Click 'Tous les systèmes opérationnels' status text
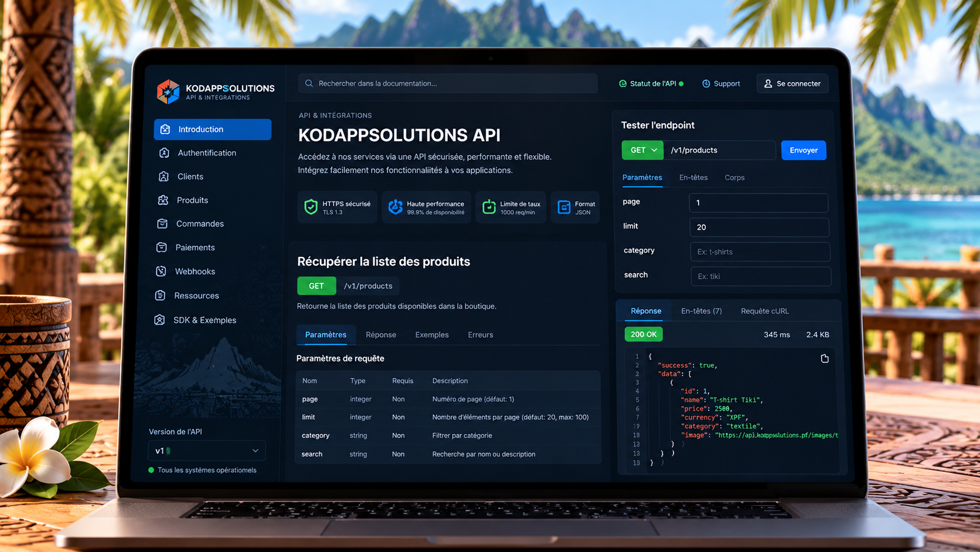 207,470
